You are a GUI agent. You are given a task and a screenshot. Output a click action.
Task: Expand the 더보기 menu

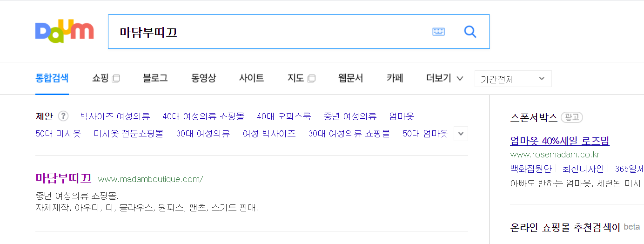[445, 78]
